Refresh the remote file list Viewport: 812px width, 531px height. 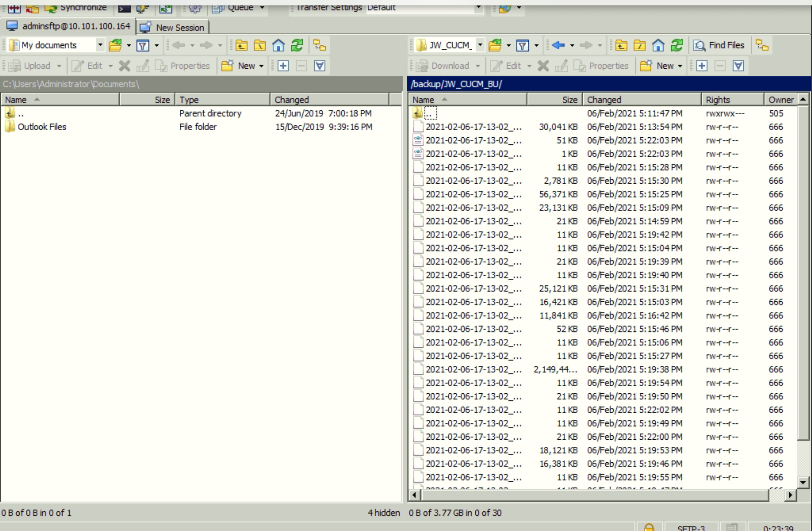pyautogui.click(x=677, y=45)
